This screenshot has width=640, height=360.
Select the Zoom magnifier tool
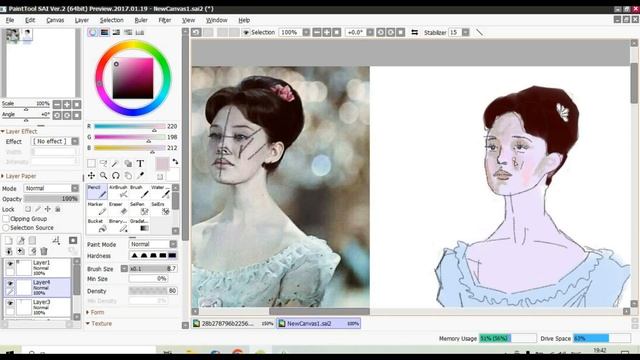point(103,176)
